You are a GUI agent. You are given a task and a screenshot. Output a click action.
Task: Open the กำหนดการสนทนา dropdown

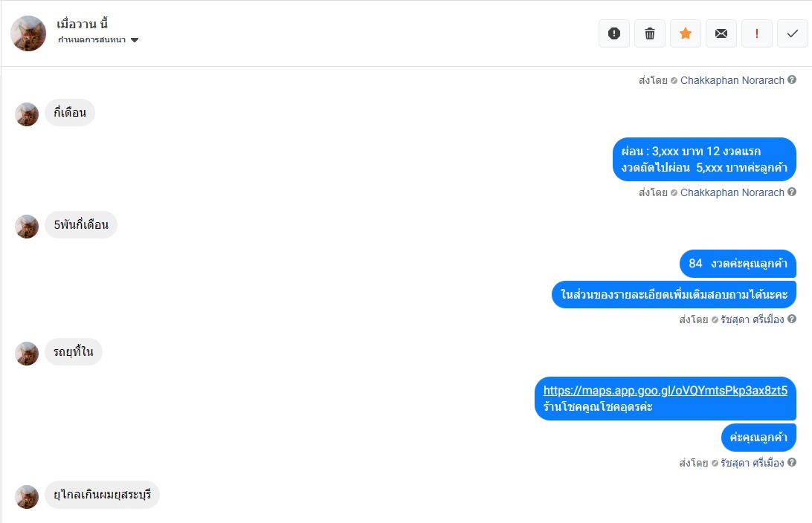[x=98, y=40]
